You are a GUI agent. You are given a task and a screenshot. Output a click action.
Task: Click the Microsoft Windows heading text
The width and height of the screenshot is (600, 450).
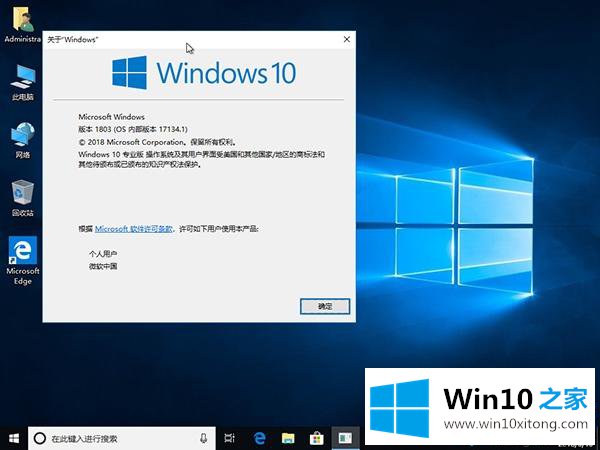tap(111, 117)
